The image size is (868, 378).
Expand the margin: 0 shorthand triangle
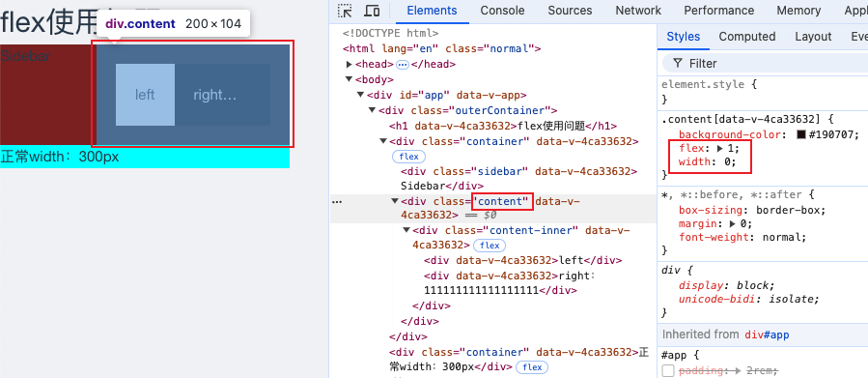coord(733,224)
